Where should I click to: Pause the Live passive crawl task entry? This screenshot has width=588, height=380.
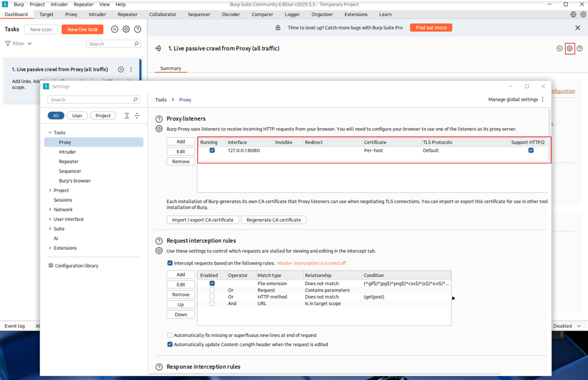point(121,69)
